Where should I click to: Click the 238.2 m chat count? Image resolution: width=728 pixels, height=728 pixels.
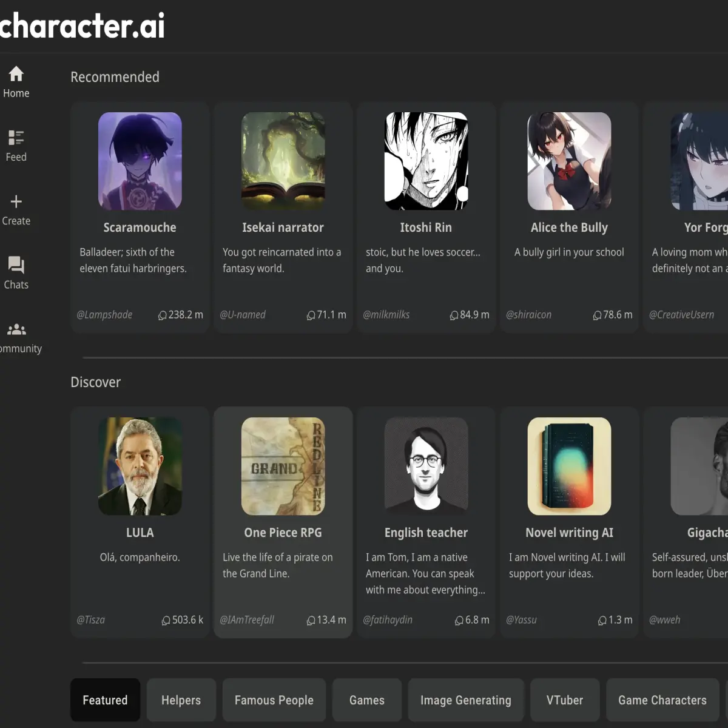tap(186, 315)
